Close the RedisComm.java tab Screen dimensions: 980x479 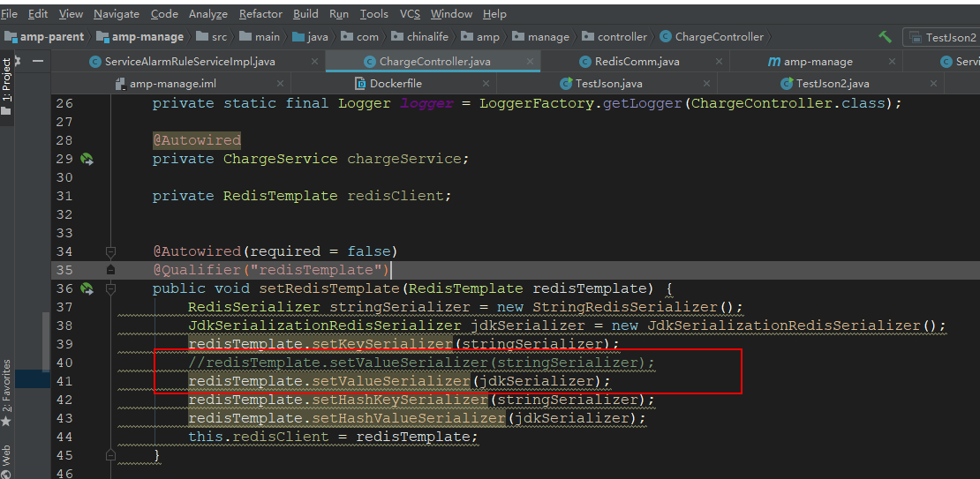pyautogui.click(x=719, y=61)
